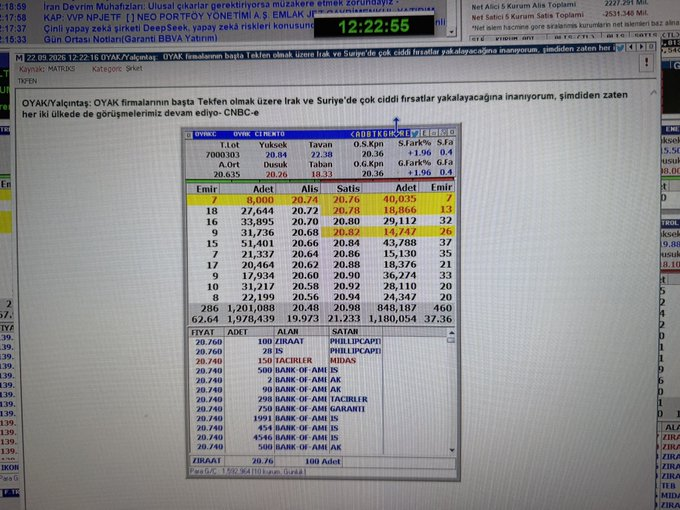Click the right Emir column header
680x510 pixels.
tap(441, 187)
